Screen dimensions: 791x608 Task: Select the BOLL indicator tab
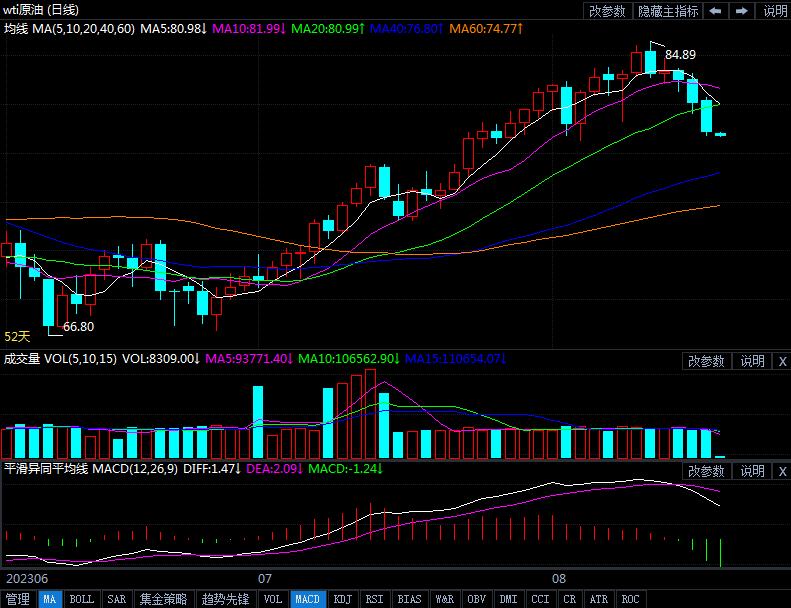82,599
